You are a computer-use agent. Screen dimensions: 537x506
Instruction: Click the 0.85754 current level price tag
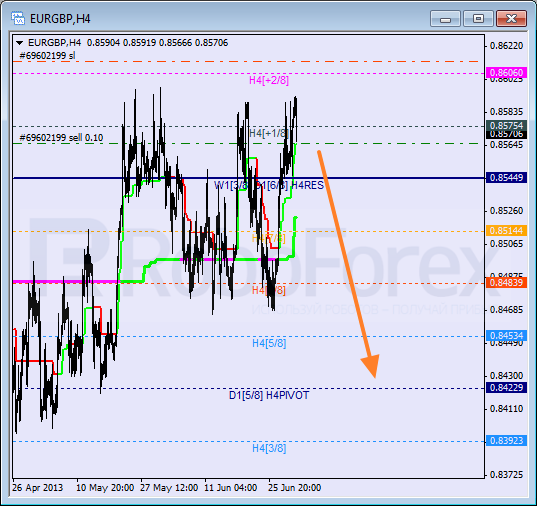(x=506, y=125)
